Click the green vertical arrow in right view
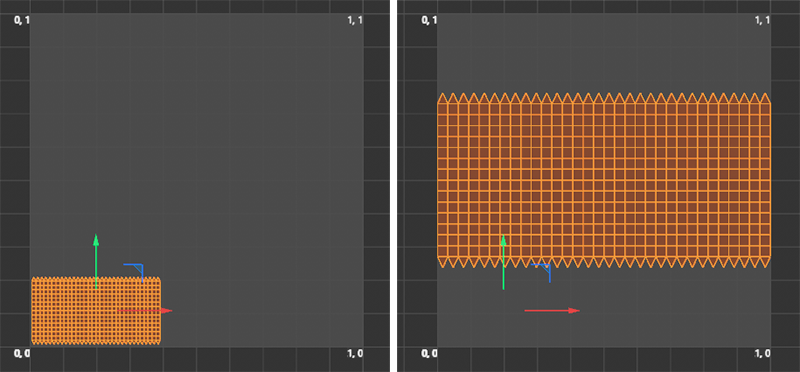This screenshot has width=800, height=372. [504, 262]
